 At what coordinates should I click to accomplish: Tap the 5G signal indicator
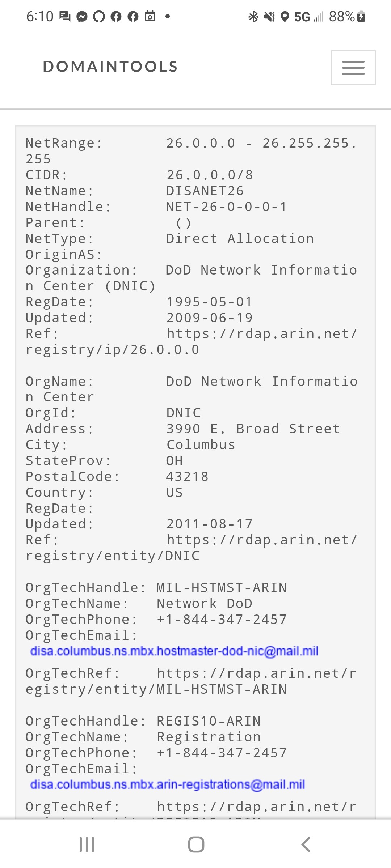click(303, 17)
